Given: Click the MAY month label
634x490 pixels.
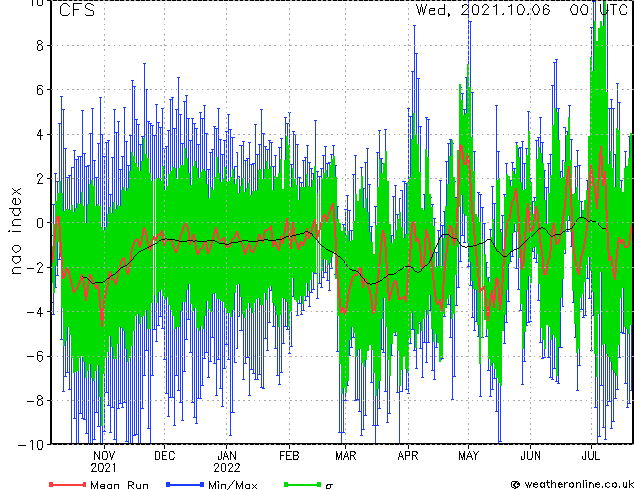Looking at the screenshot, I should click(468, 456).
